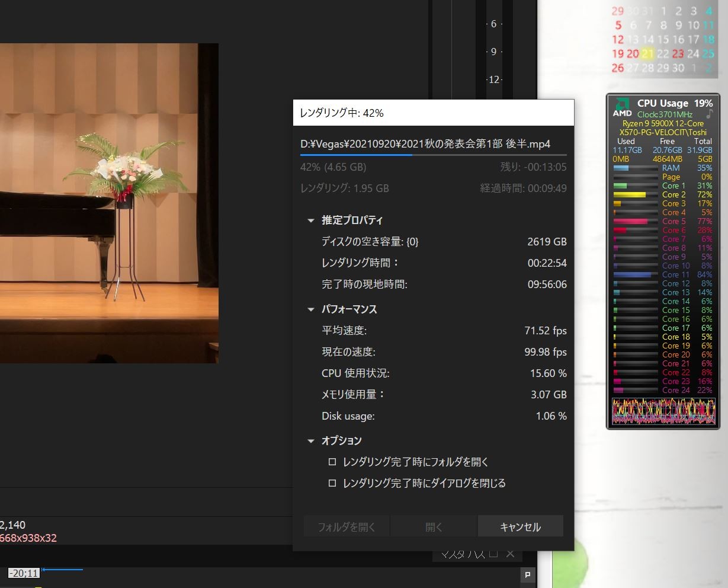
Task: Click the marker flag icon on timeline
Action: (x=527, y=574)
